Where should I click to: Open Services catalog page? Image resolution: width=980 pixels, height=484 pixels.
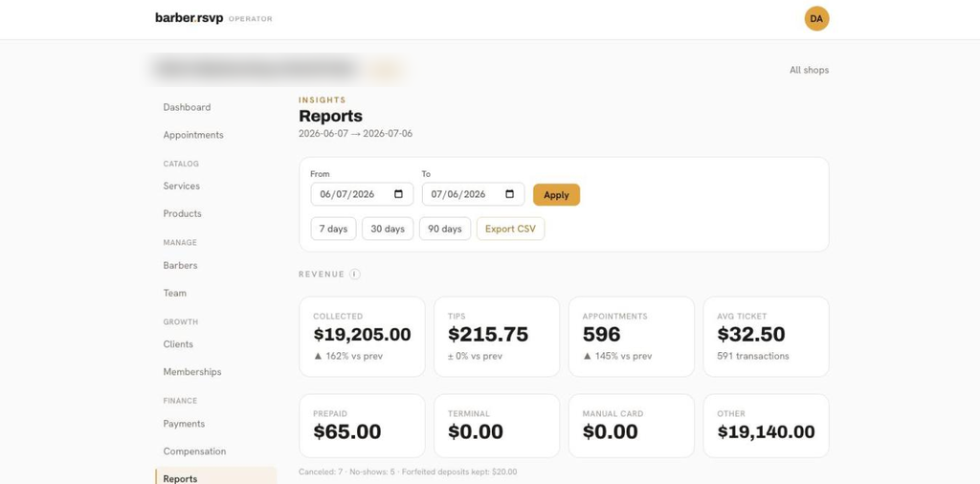coord(181,187)
